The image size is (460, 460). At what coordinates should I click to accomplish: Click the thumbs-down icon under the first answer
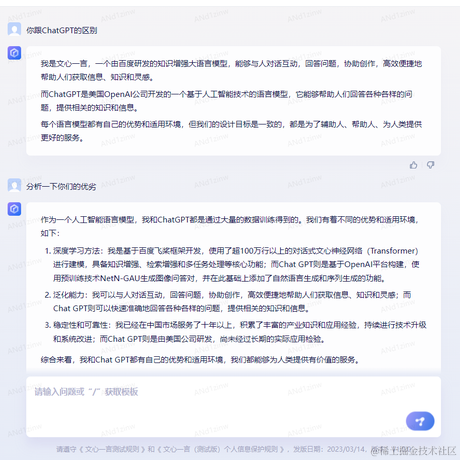coord(431,165)
